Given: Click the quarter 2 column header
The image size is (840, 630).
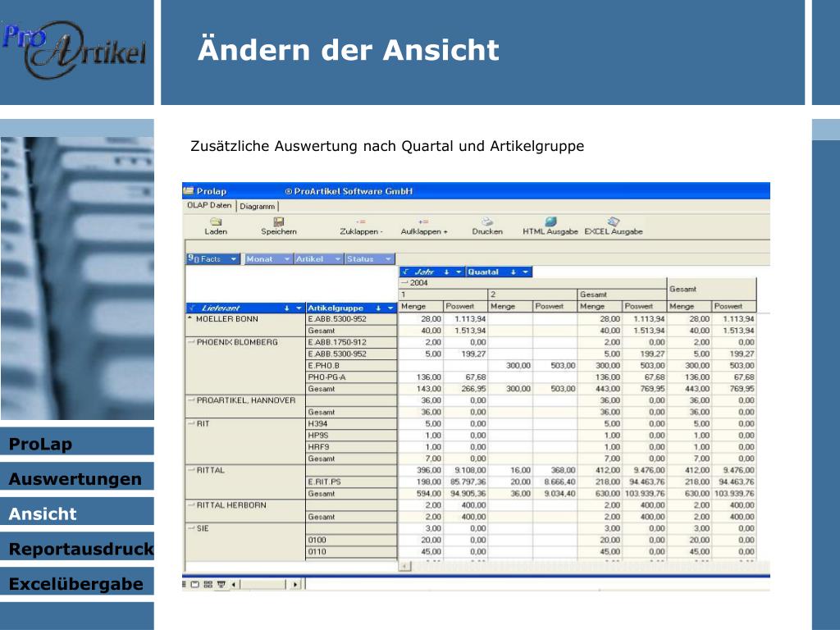Looking at the screenshot, I should (x=532, y=294).
